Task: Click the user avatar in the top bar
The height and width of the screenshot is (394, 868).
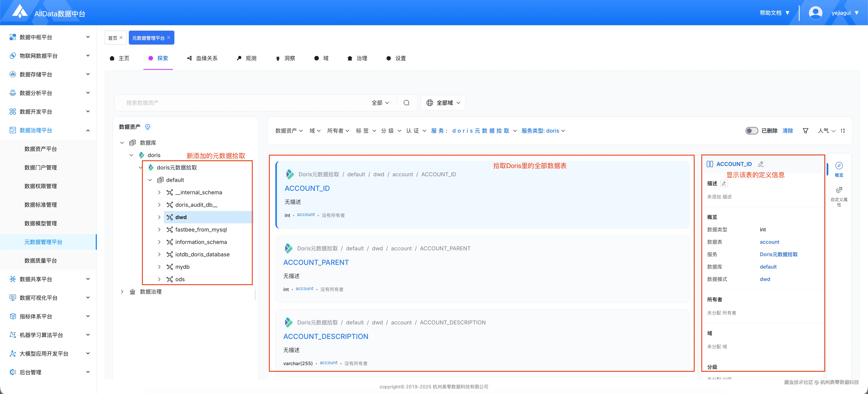Action: (815, 12)
